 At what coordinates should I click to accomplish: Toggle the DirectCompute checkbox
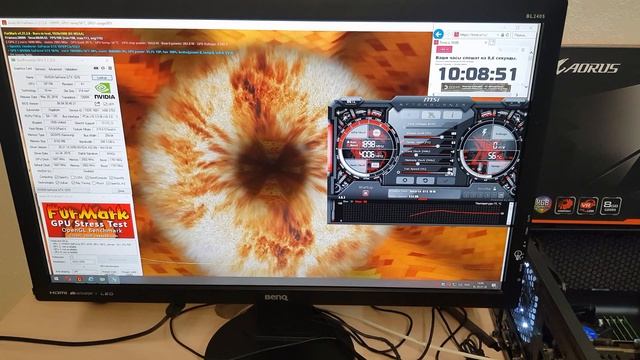pos(87,178)
